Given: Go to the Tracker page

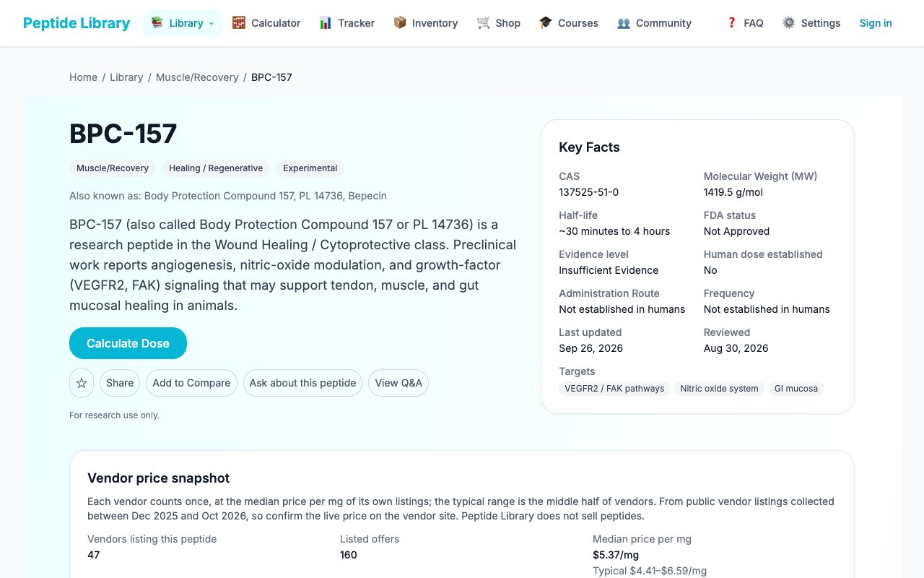Looking at the screenshot, I should pyautogui.click(x=347, y=23).
